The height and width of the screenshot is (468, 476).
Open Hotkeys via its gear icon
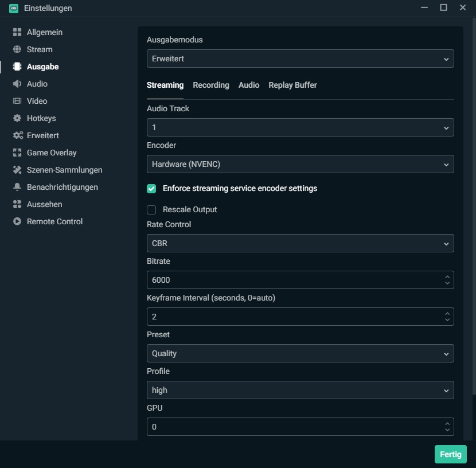coord(17,118)
